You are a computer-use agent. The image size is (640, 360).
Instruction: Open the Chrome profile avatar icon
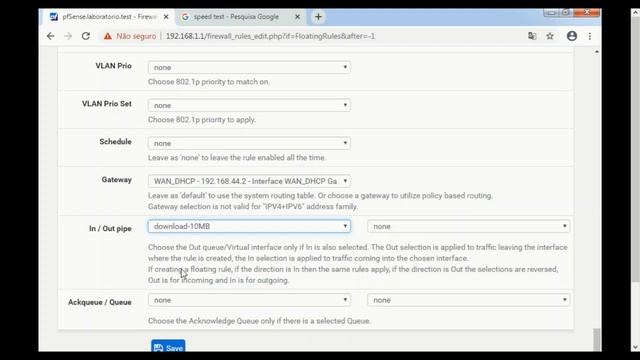[x=572, y=36]
